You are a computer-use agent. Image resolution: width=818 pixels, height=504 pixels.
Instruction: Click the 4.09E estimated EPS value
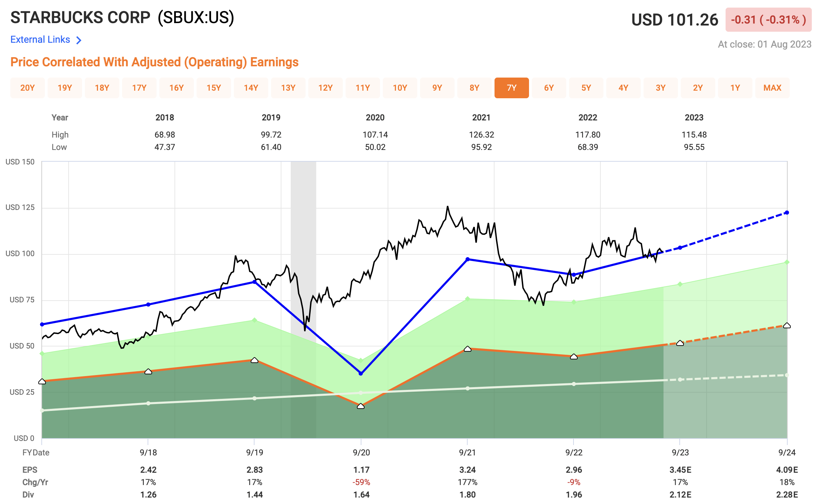click(787, 470)
